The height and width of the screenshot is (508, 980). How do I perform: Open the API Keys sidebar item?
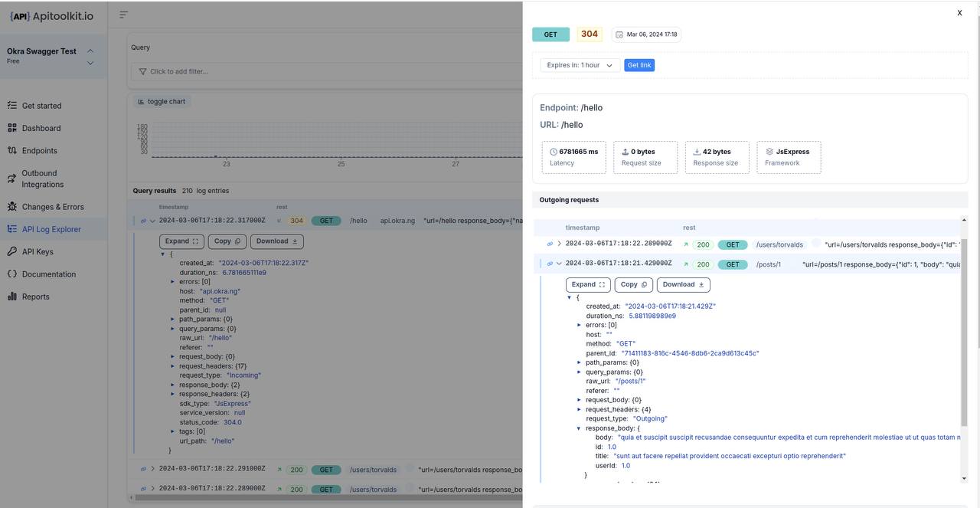click(38, 251)
